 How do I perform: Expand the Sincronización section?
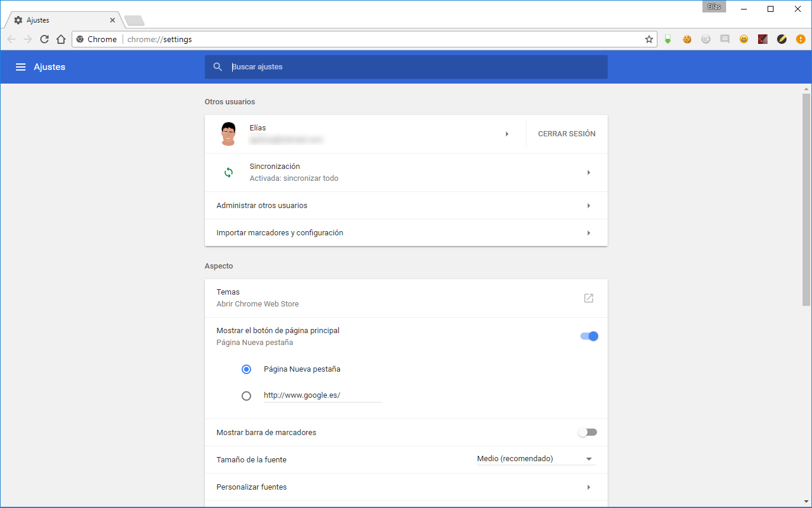coord(589,172)
